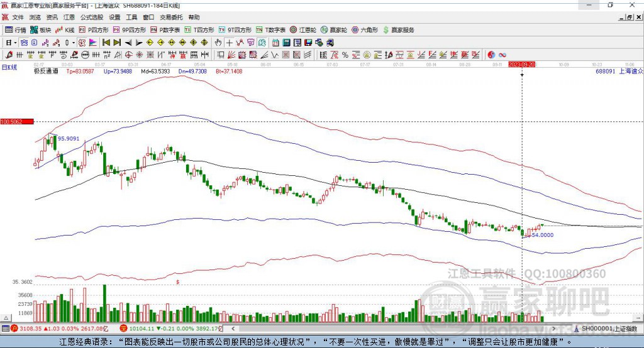Select the zigzag wave line tool
644x348 pixels.
[275, 55]
